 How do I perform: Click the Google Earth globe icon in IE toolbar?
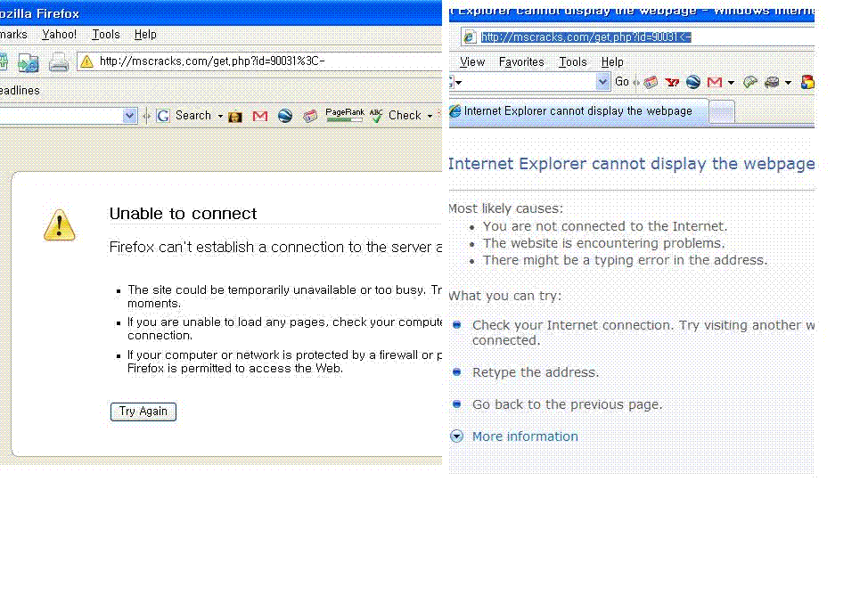click(693, 82)
